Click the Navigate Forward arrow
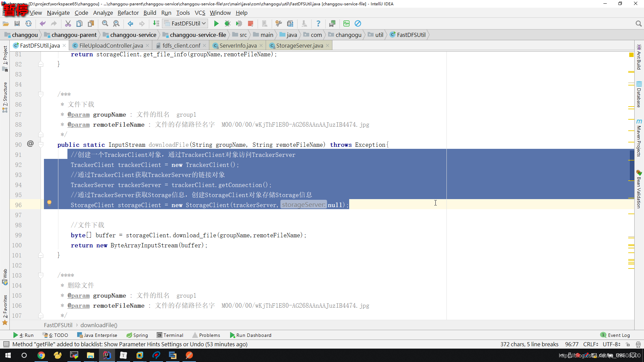 click(142, 23)
